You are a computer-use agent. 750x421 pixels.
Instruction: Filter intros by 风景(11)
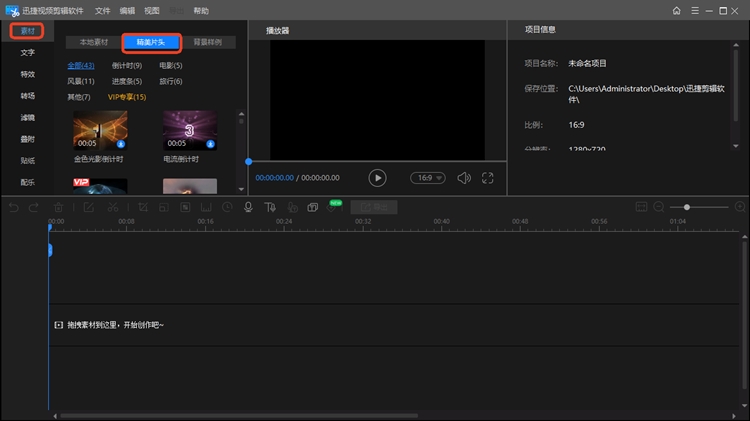(x=81, y=81)
